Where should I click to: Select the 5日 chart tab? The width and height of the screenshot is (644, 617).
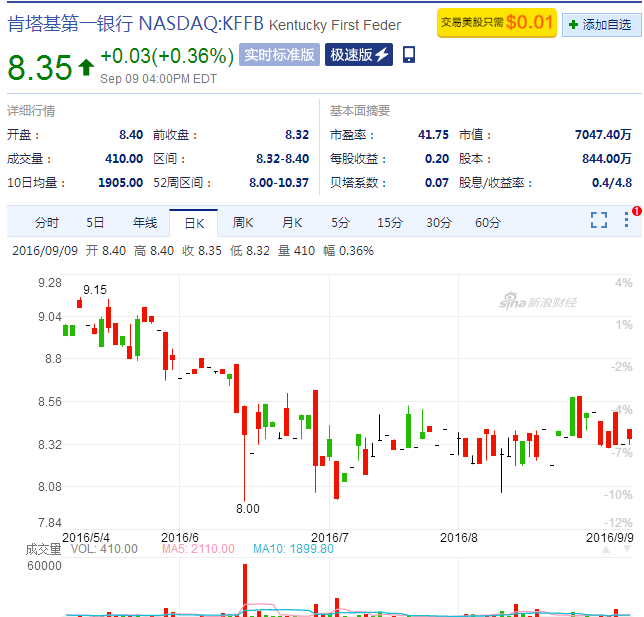click(95, 223)
